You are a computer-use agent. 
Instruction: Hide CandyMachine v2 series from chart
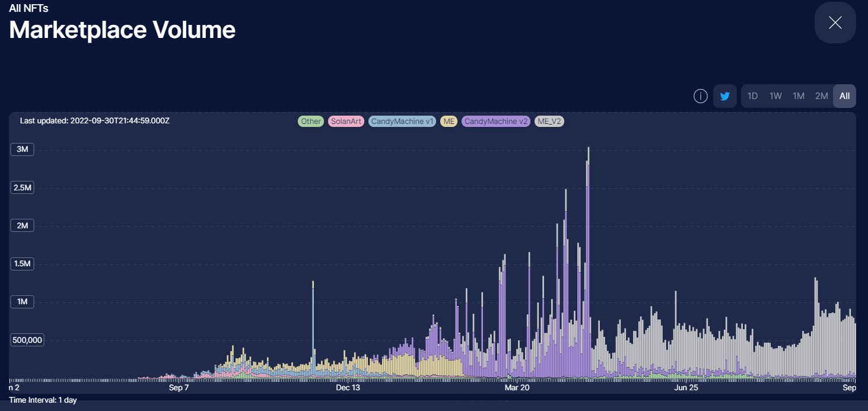tap(496, 122)
